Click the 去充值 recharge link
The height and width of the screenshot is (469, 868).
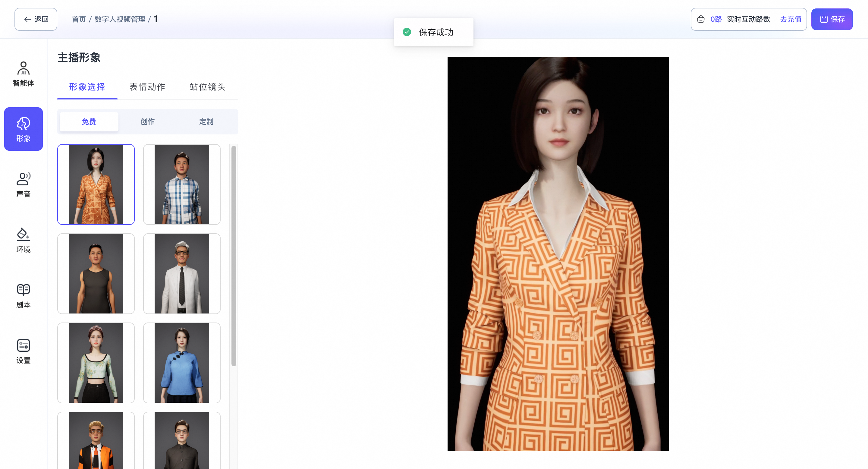point(791,19)
